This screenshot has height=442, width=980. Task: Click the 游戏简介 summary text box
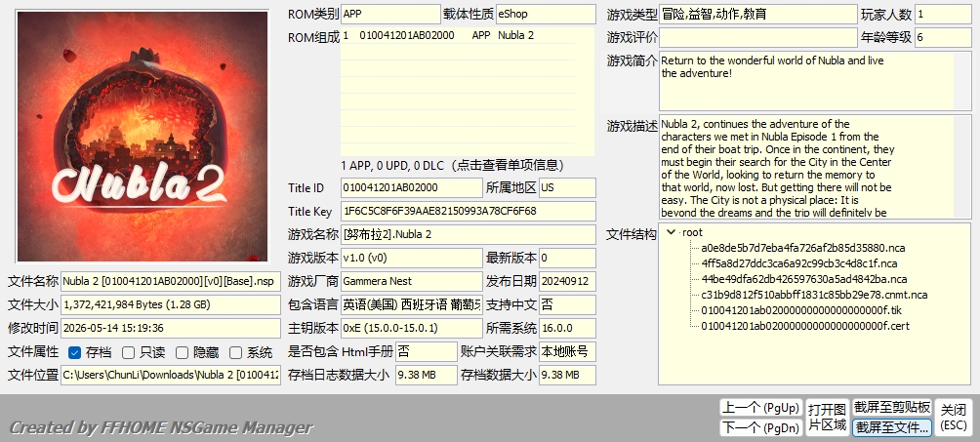coord(815,81)
